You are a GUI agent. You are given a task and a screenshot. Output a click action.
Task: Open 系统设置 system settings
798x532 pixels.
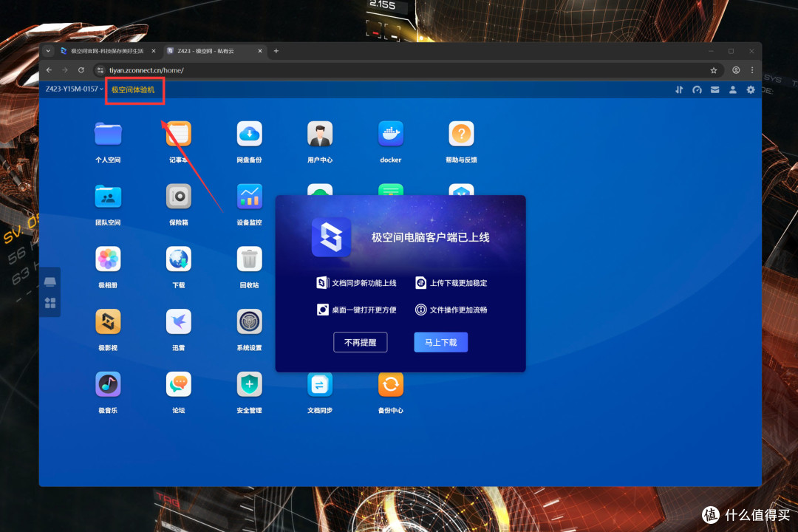coord(250,321)
